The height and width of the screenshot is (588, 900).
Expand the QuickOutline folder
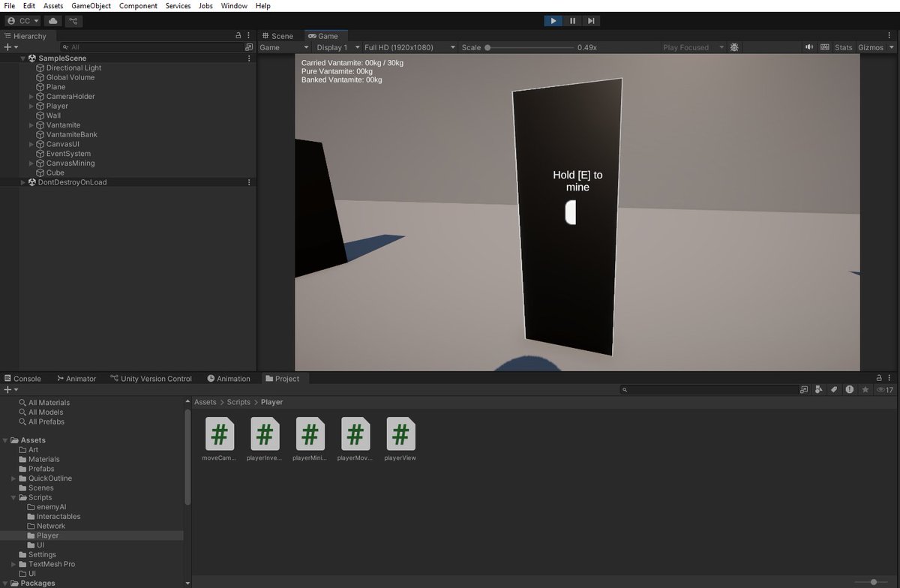pyautogui.click(x=13, y=478)
